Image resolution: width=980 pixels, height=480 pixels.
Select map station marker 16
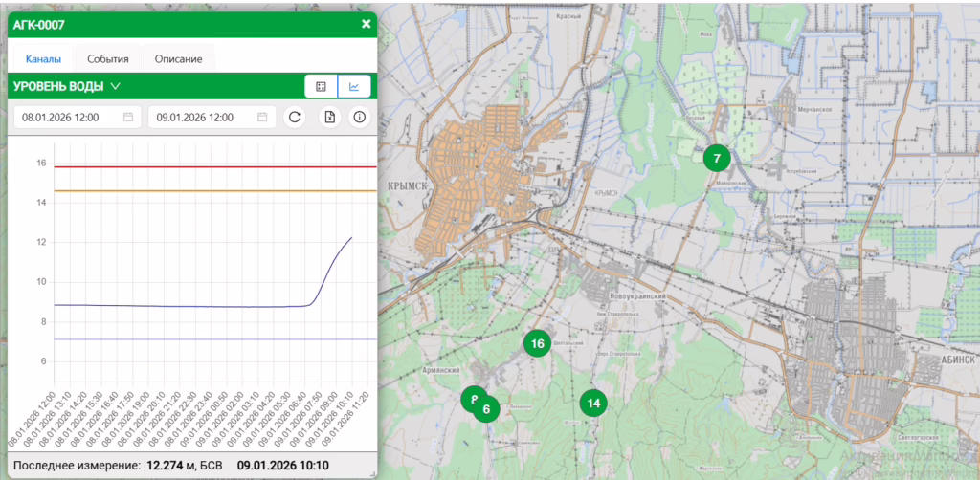click(x=537, y=343)
